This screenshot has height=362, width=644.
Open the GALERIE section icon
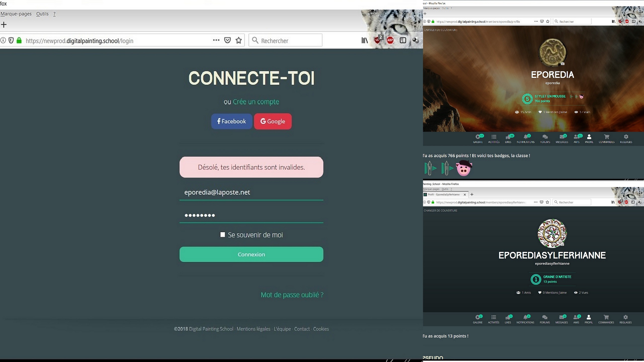(x=478, y=137)
